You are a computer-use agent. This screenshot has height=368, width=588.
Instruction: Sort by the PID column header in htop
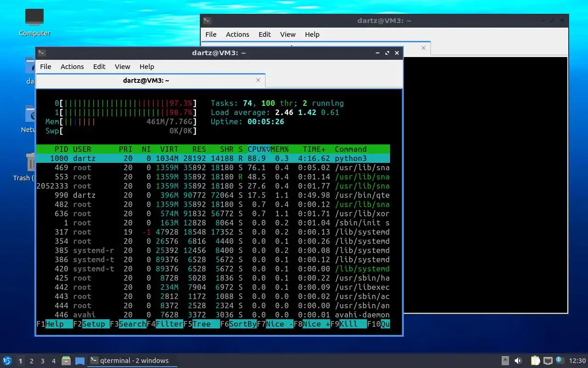(x=62, y=149)
